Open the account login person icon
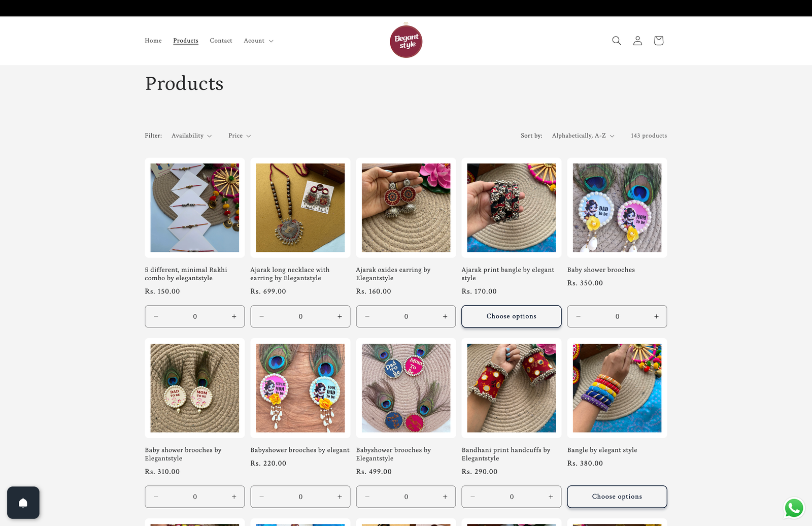Screen dimensions: 812x526 pyautogui.click(x=637, y=41)
